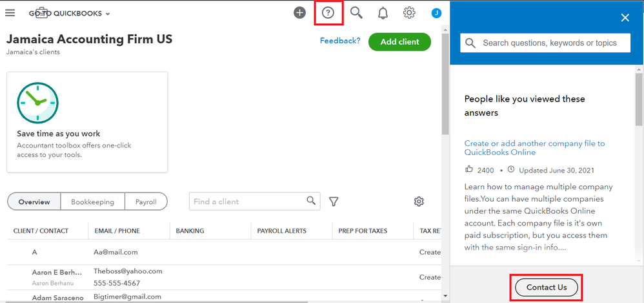The width and height of the screenshot is (644, 303).
Task: Click Create link in Aaron E Berh... row
Action: (x=430, y=277)
